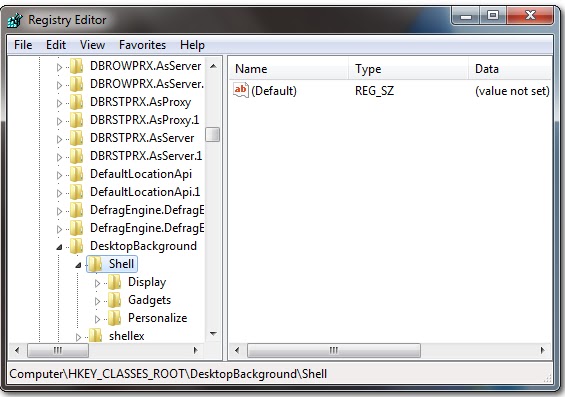Click the folder icon of DBROWPRX.AsServer. second row
The height and width of the screenshot is (397, 565).
point(76,84)
